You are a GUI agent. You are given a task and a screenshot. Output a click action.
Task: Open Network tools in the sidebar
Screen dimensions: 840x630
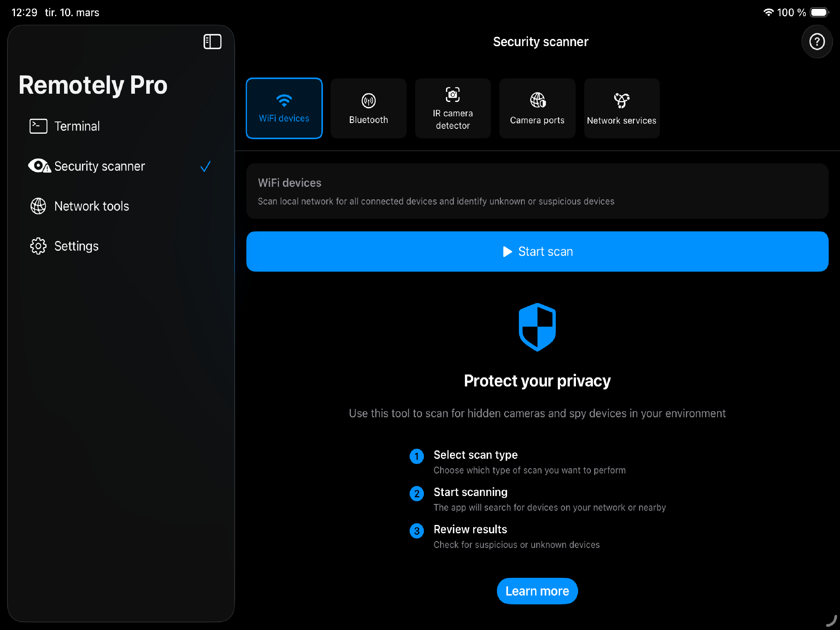point(121,206)
